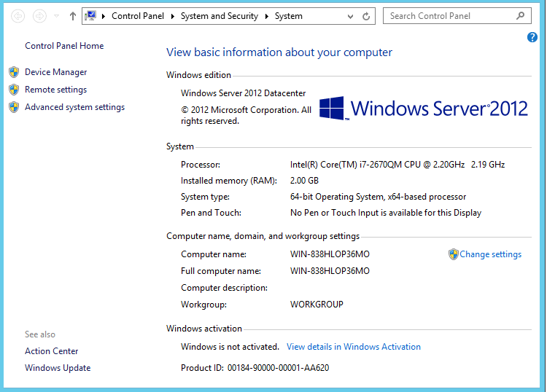Image resolution: width=547 pixels, height=392 pixels.
Task: View details in Windows Activation
Action: pos(354,347)
